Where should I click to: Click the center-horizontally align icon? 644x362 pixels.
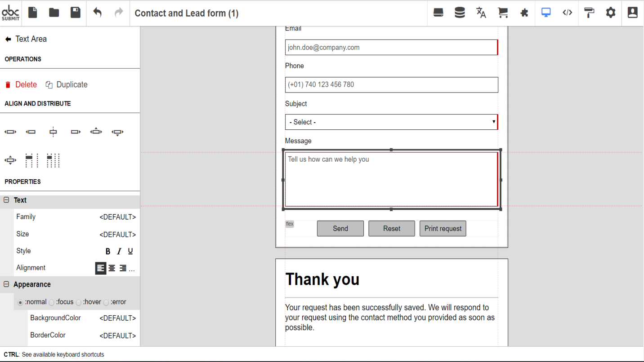click(53, 132)
